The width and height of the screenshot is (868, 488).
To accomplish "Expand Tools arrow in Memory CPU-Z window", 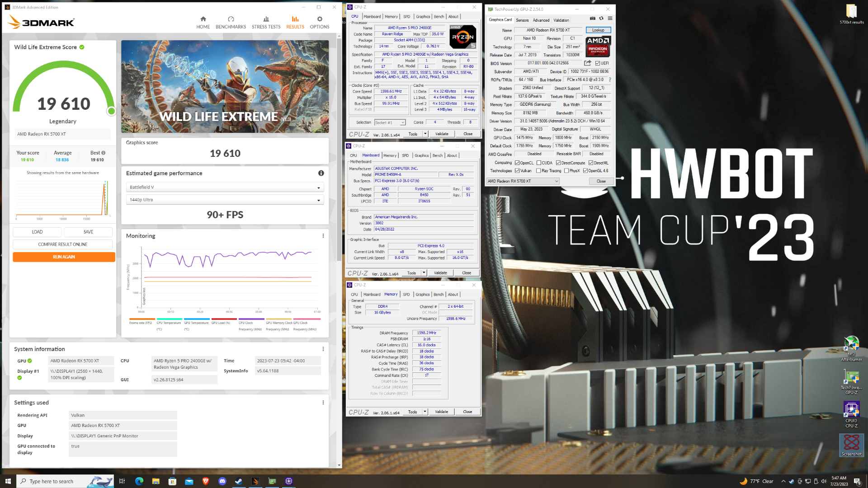I will [x=425, y=412].
